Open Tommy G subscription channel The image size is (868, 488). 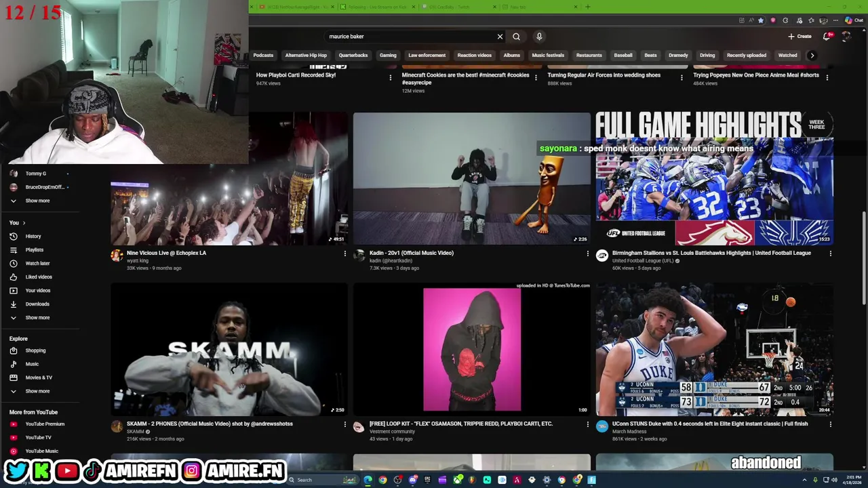[x=35, y=174]
